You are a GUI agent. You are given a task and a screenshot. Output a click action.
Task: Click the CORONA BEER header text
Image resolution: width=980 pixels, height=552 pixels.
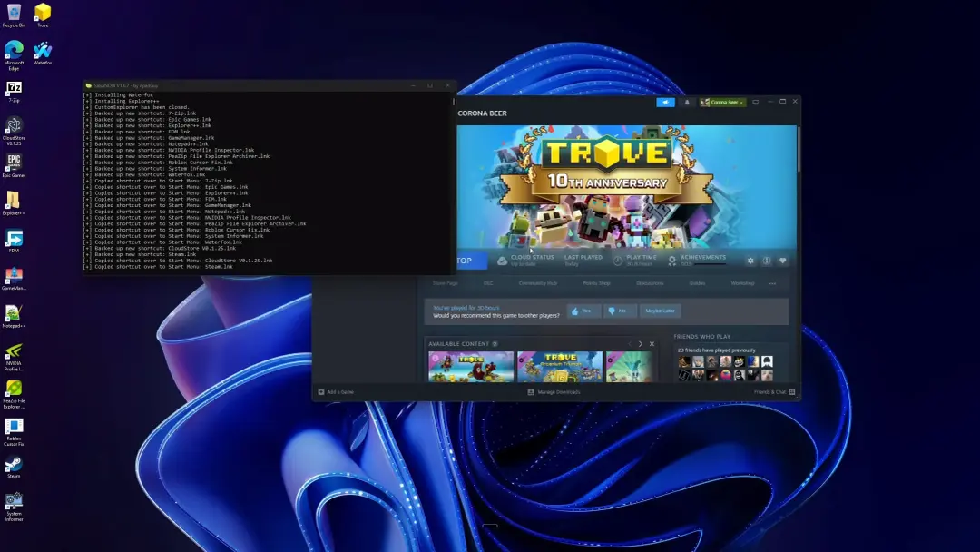pyautogui.click(x=482, y=113)
